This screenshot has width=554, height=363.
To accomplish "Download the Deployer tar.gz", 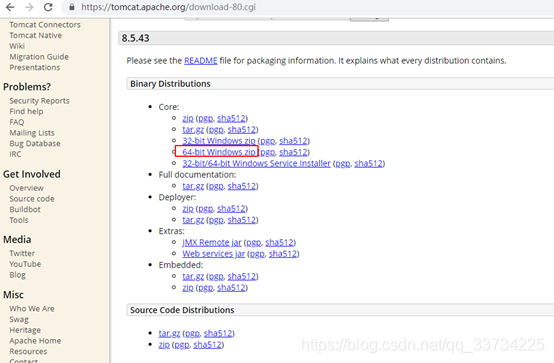I will [x=193, y=220].
